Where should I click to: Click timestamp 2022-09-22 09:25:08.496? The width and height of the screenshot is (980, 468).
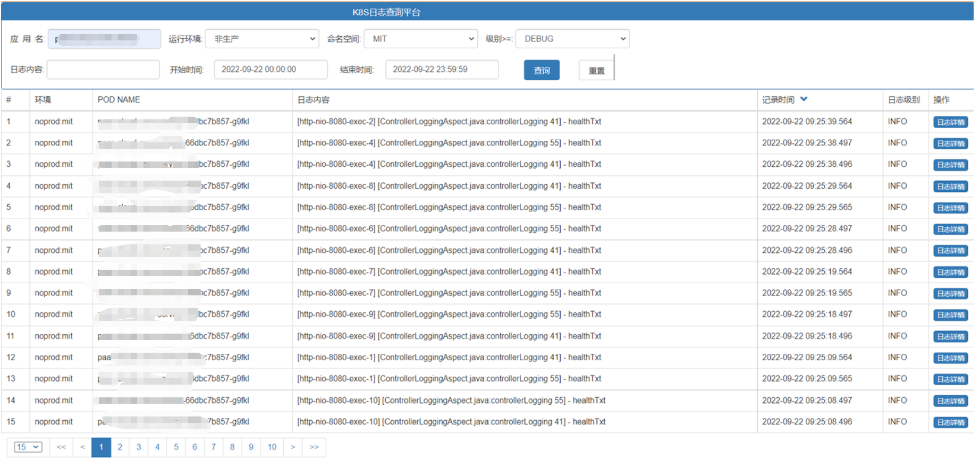(807, 422)
